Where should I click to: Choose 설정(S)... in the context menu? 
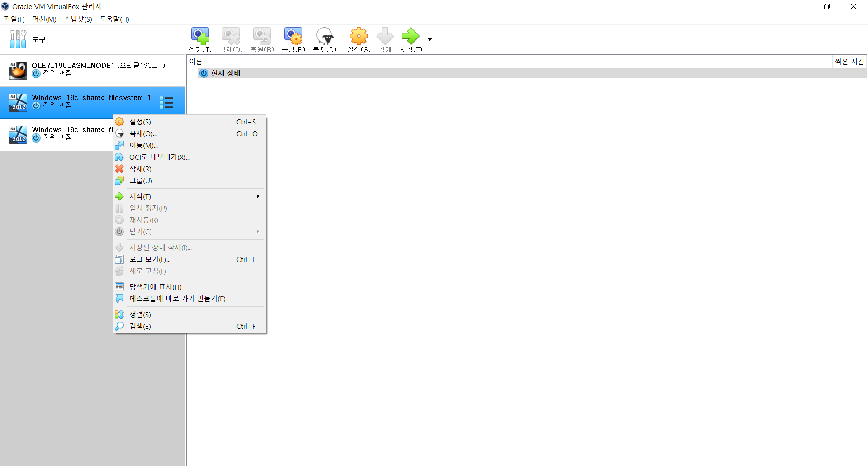[189, 122]
